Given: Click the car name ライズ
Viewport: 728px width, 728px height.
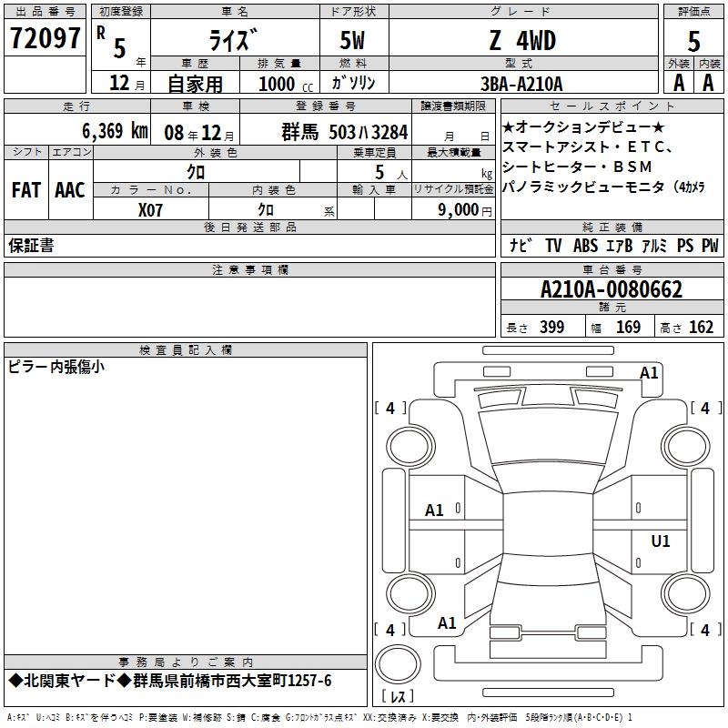Looking at the screenshot, I should [233, 40].
